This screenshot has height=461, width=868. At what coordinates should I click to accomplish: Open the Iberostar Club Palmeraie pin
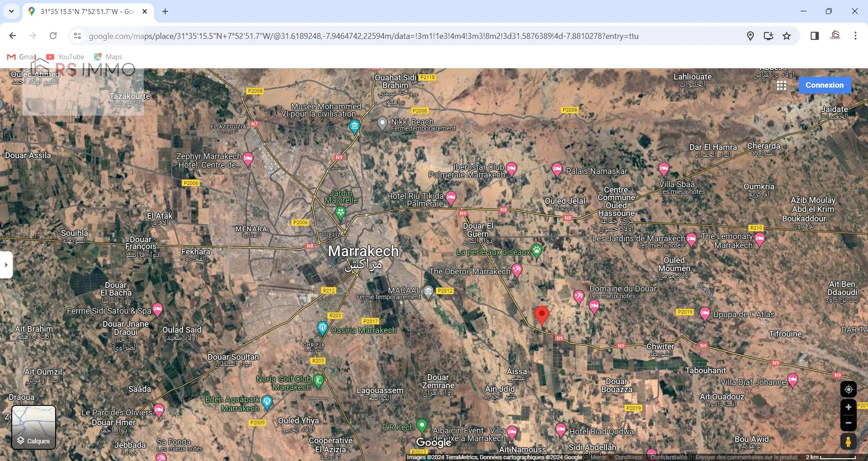coord(511,169)
